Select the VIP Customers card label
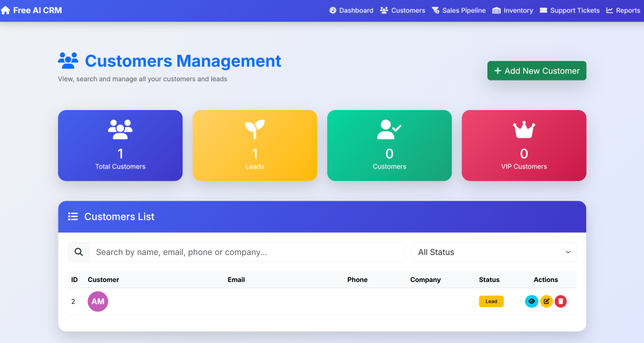 click(x=524, y=166)
